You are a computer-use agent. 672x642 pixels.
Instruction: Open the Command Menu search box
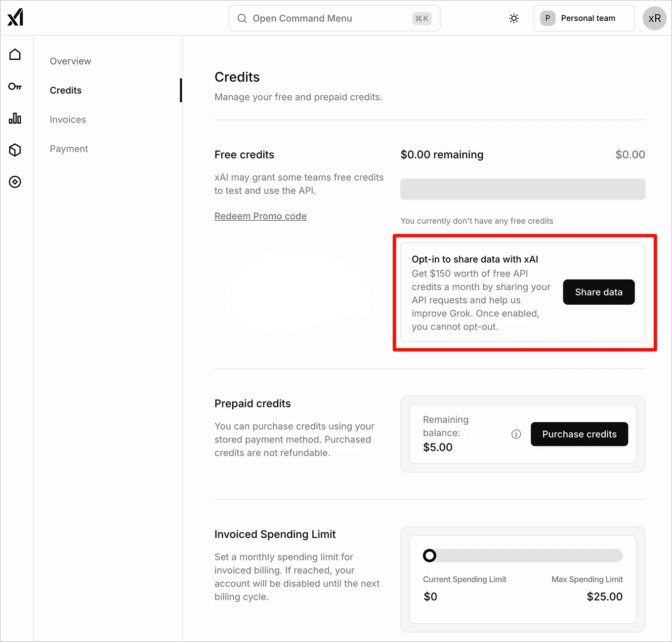(x=334, y=18)
